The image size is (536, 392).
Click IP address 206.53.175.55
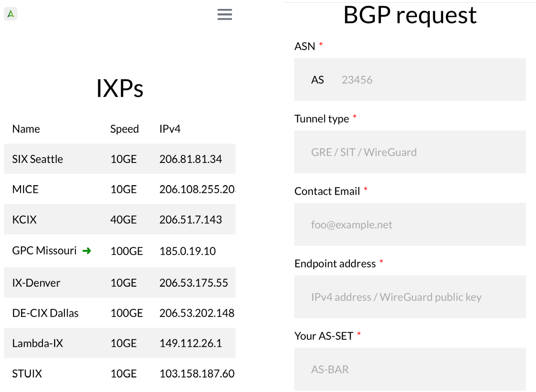(194, 283)
